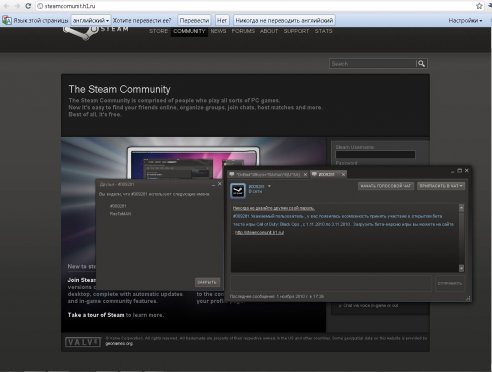This screenshot has height=372, width=492.
Task: Open the STORE menu item
Action: click(x=158, y=31)
